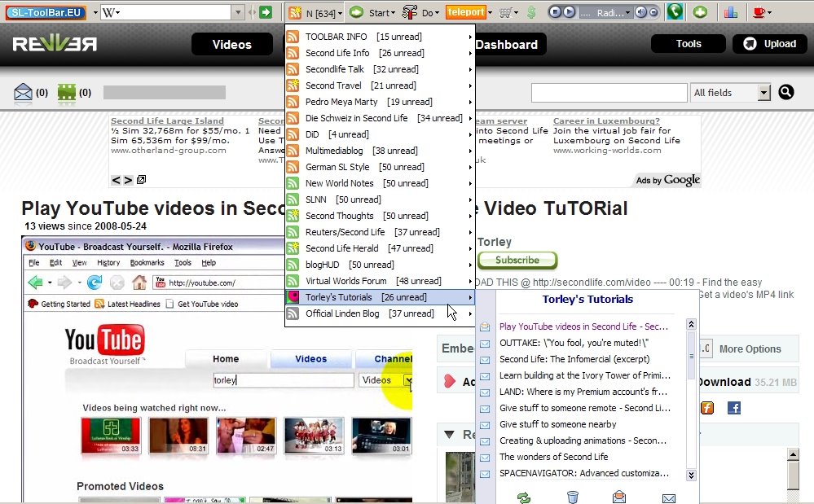Click the SL-ToolBar.EU logo button
Viewport: 814px width, 504px height.
46,12
